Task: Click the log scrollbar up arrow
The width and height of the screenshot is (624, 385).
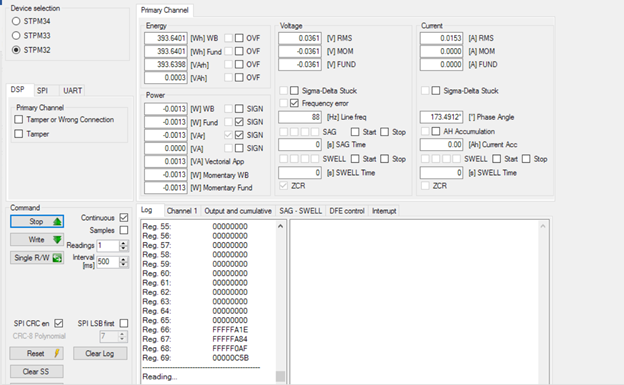Action: [x=280, y=226]
